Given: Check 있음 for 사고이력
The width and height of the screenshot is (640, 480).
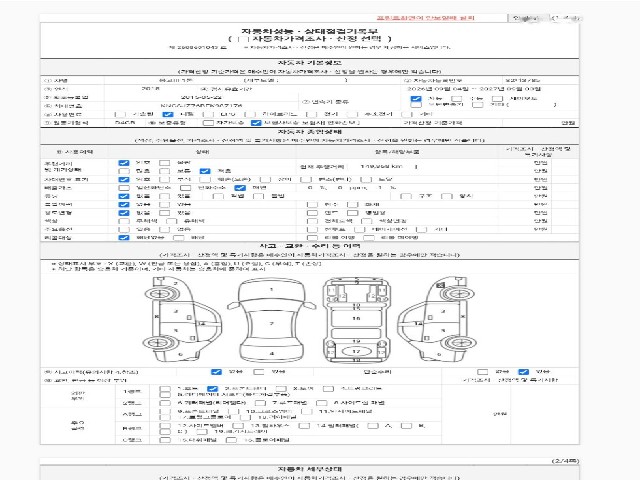Looking at the screenshot, I should pyautogui.click(x=259, y=372).
